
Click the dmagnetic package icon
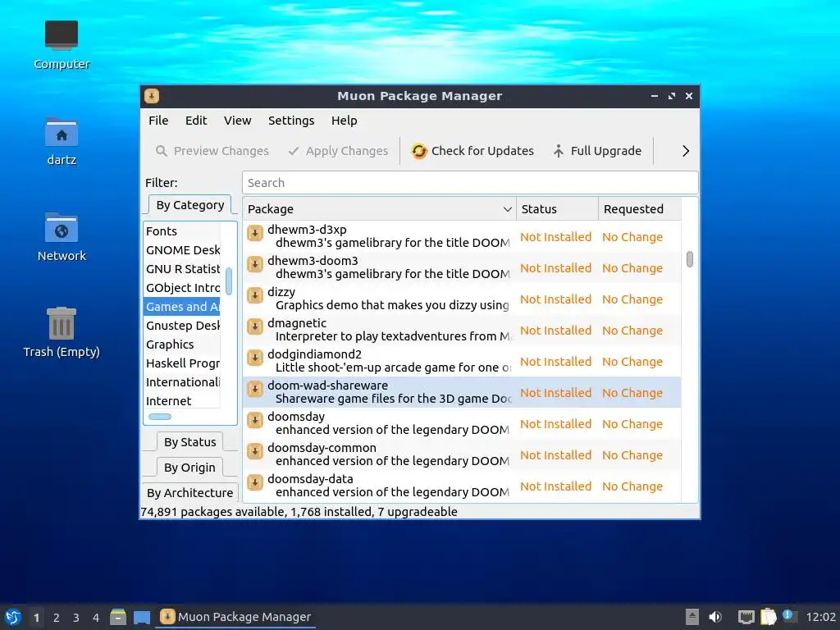[x=255, y=326]
